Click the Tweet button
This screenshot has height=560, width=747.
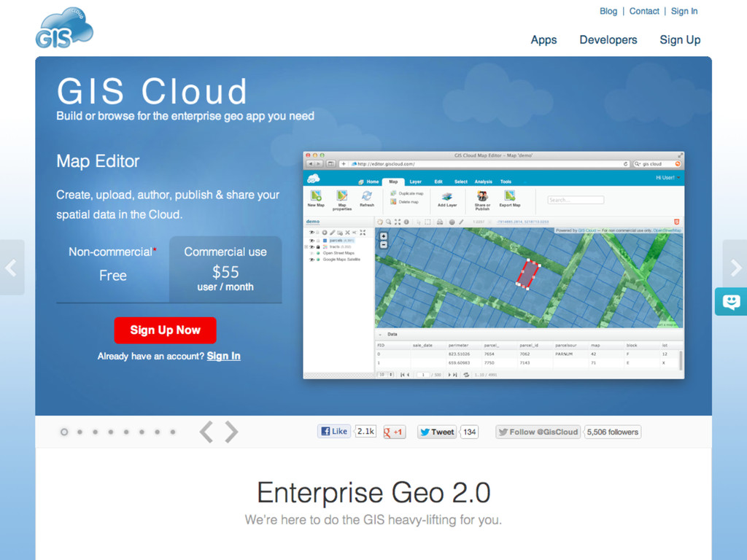tap(436, 432)
